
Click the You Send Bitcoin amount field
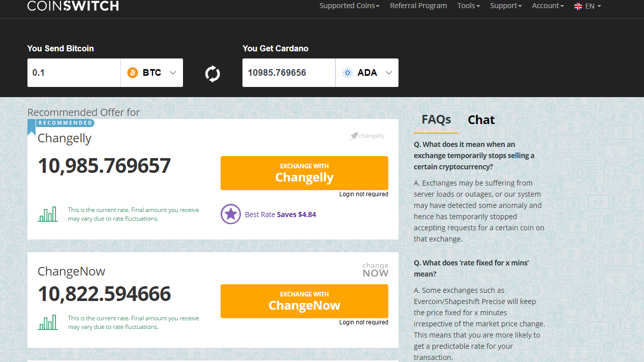coord(74,73)
